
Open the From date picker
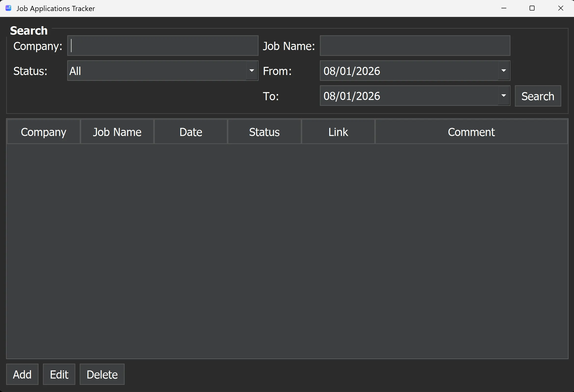(x=504, y=71)
